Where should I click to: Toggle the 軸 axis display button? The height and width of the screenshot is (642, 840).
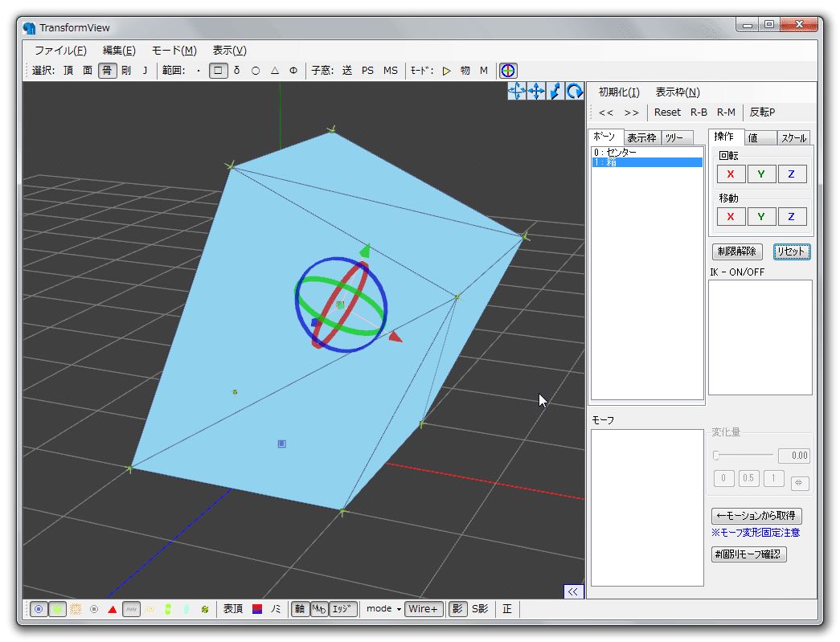(x=299, y=609)
